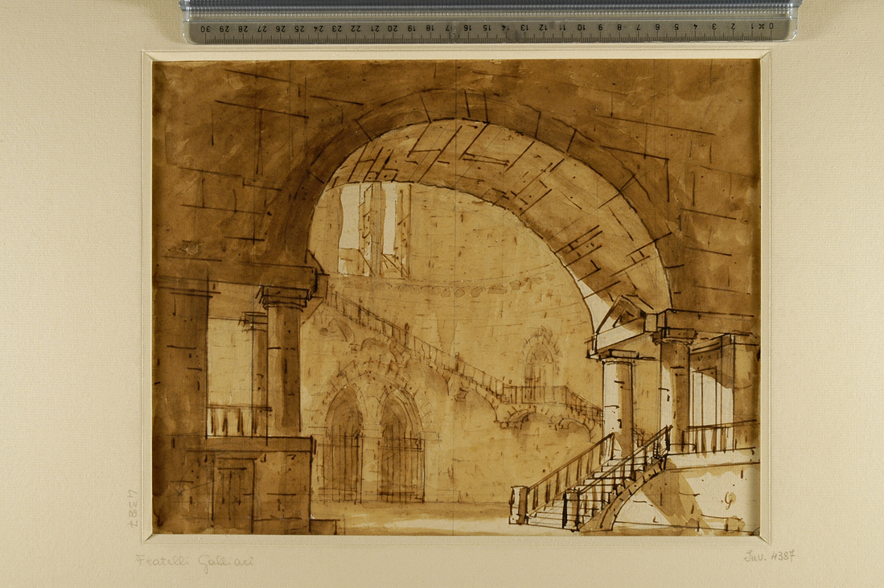Click the number 20 on the ruler
884x588 pixels.
coord(393,27)
